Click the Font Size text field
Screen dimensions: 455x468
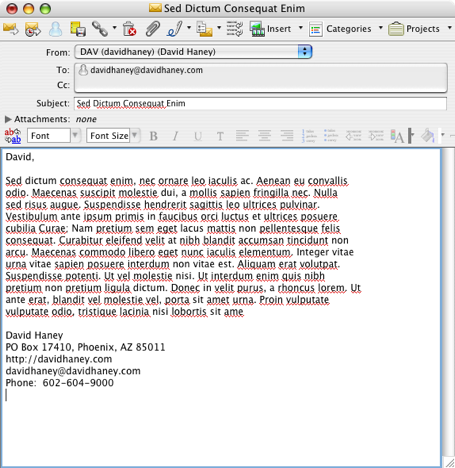click(x=108, y=136)
